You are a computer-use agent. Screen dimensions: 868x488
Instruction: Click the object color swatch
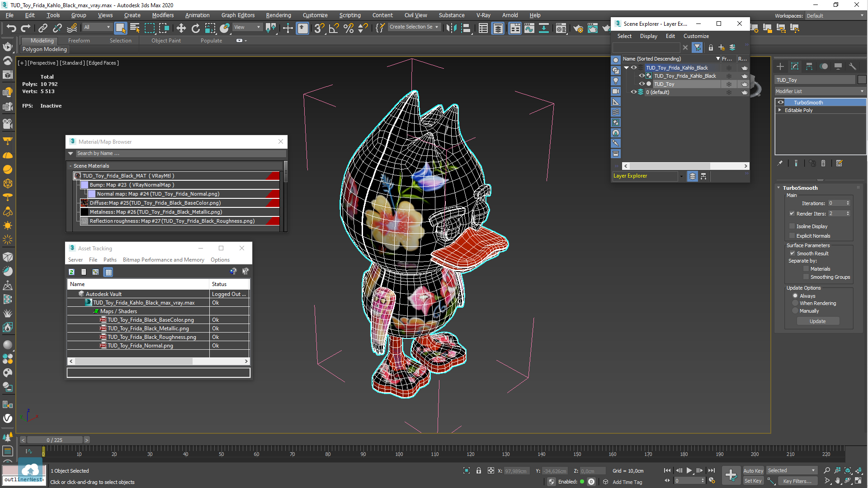tap(862, 80)
